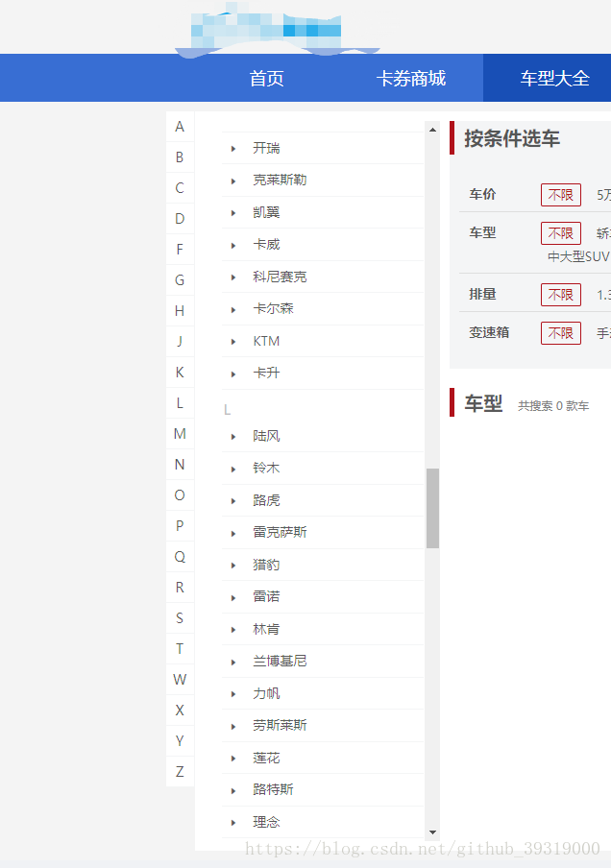Screen dimensions: 611x868
Task: Jump to letter D in brand index
Action: (180, 219)
